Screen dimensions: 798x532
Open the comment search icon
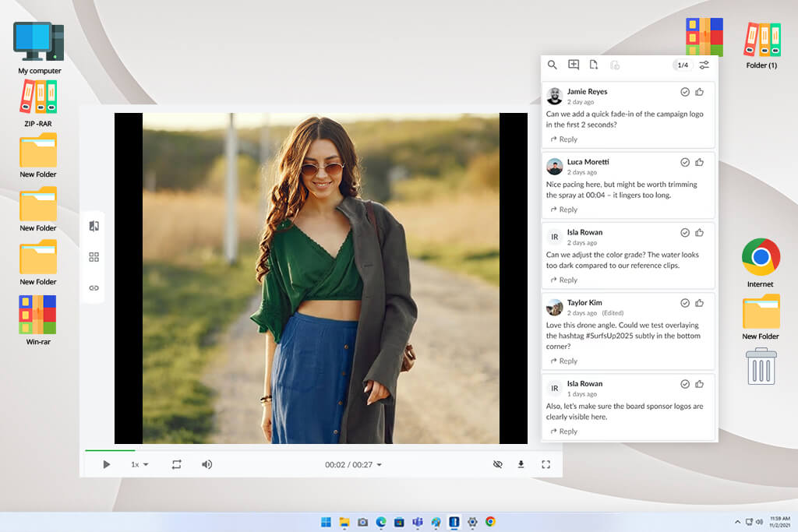click(552, 65)
